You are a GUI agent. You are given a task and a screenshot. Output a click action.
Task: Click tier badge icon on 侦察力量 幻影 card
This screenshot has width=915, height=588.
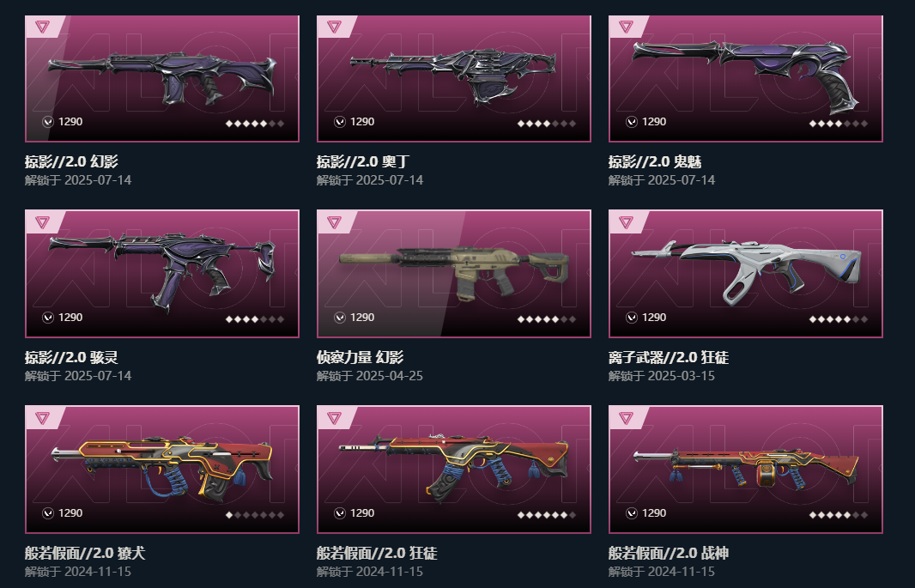pos(334,221)
